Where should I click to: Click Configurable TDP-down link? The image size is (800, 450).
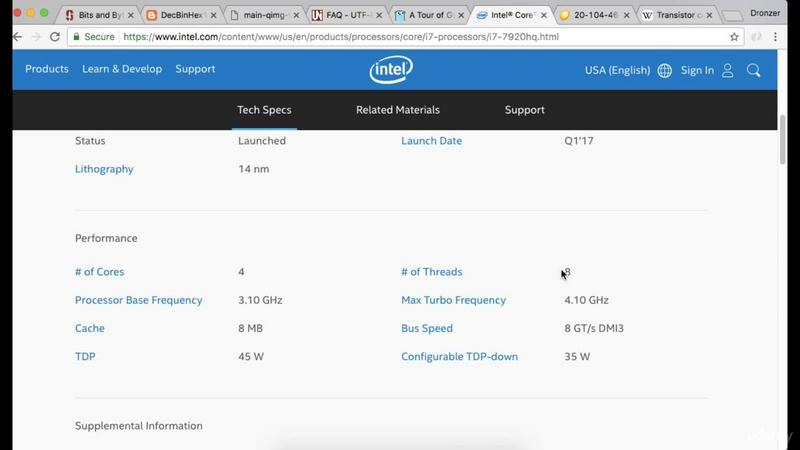click(x=460, y=357)
